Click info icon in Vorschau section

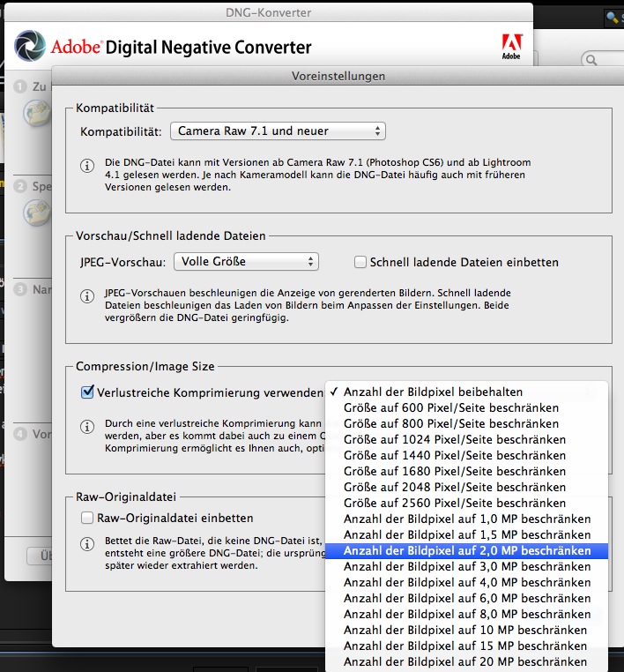click(87, 296)
